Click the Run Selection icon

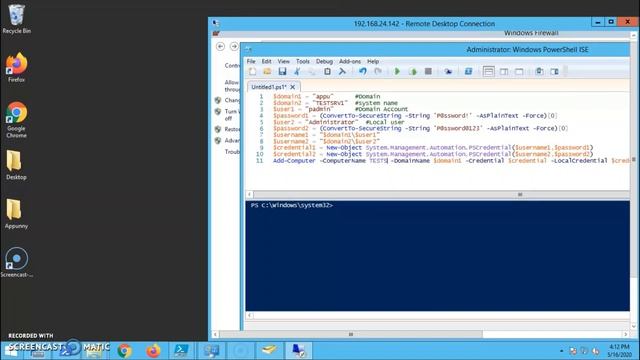click(413, 71)
